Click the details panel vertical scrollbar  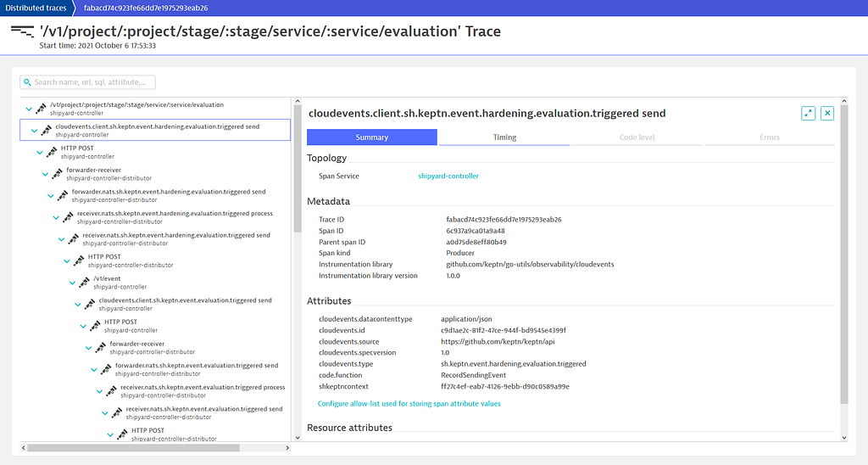pyautogui.click(x=843, y=254)
